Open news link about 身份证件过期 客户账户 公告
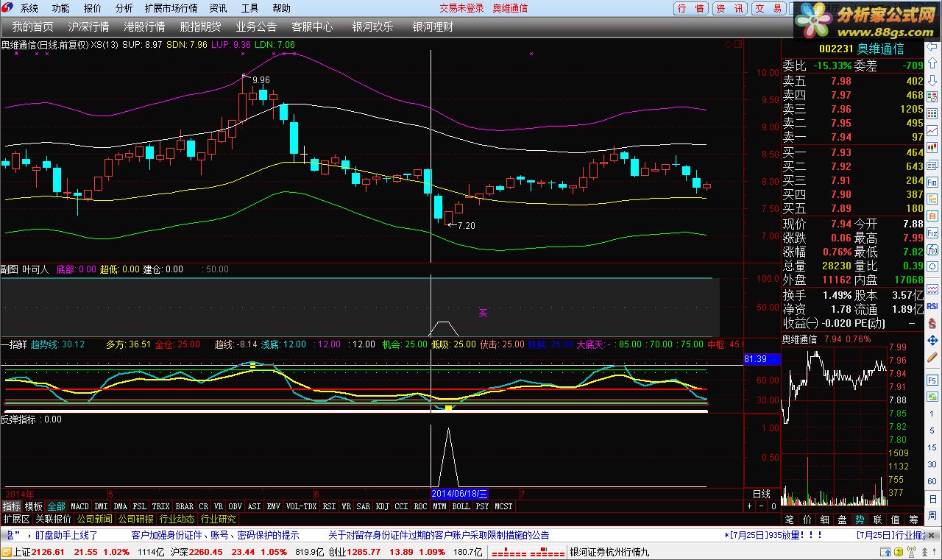Viewport: 942px width, 560px height. click(439, 535)
